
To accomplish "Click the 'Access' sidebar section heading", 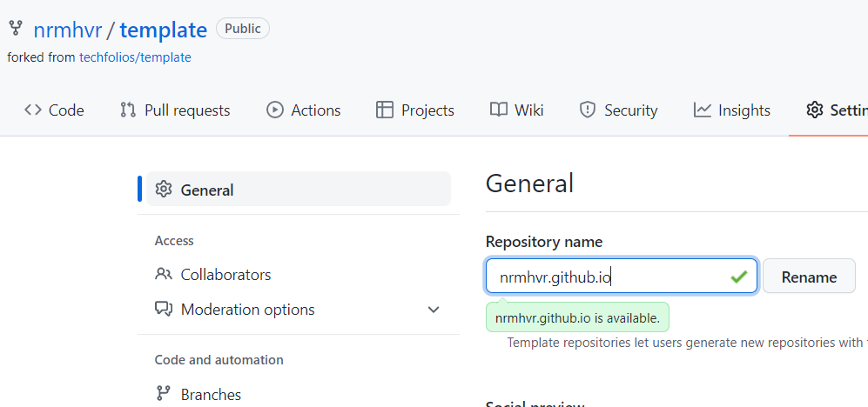I will coord(174,241).
